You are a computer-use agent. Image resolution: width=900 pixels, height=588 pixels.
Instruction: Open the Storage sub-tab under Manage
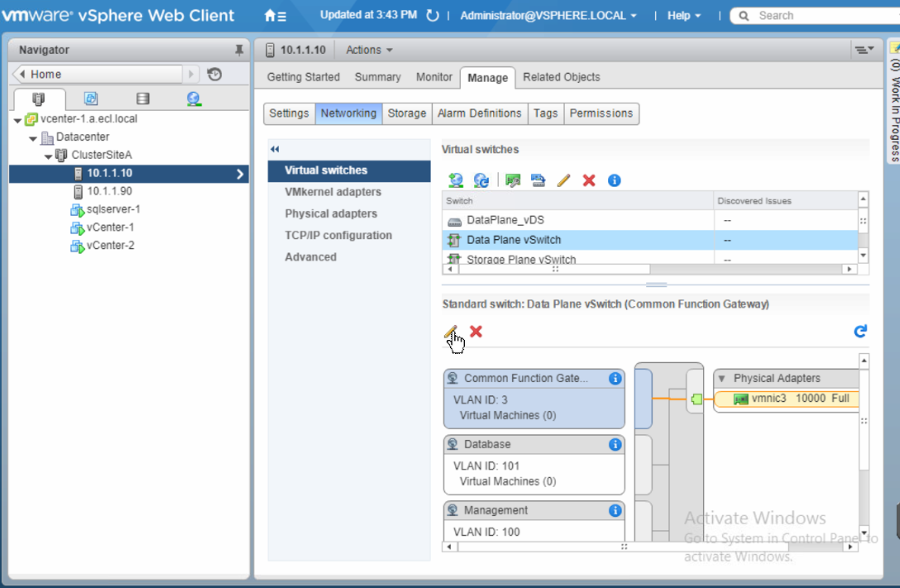(x=407, y=113)
